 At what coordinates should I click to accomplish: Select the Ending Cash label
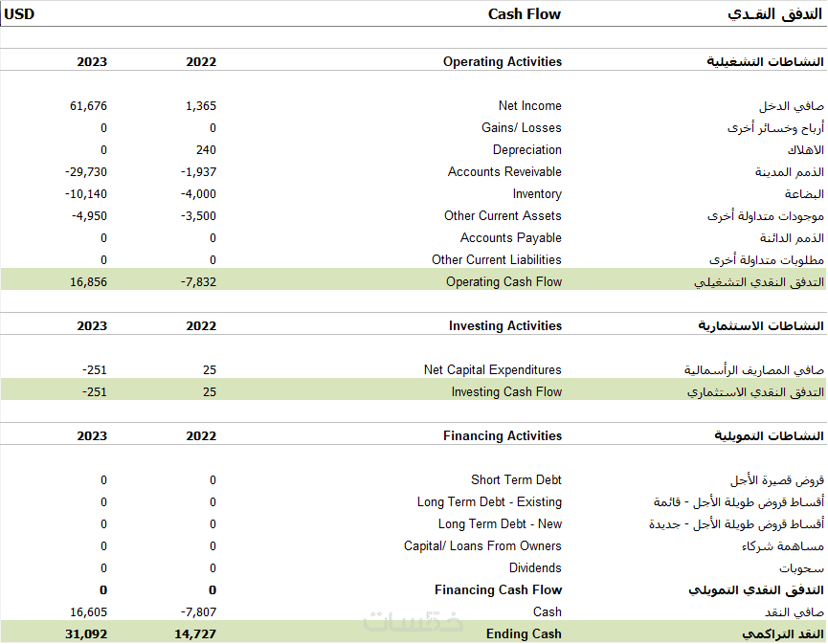(524, 634)
